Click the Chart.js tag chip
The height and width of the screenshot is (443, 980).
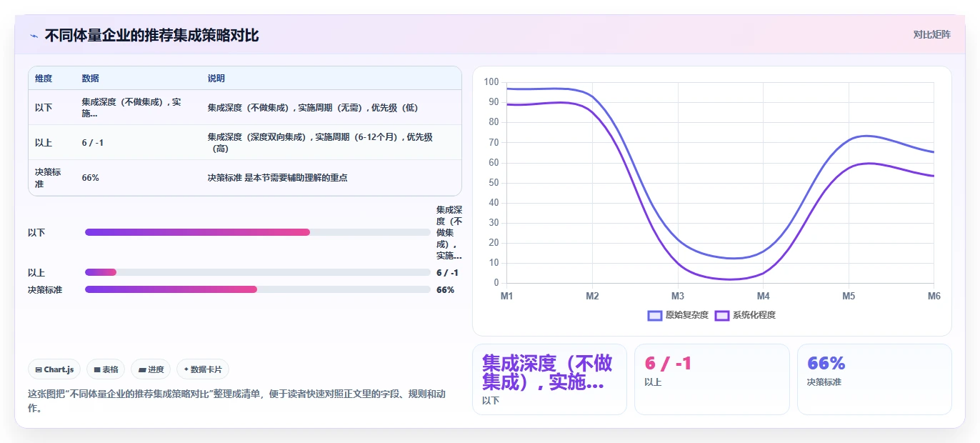pos(55,369)
